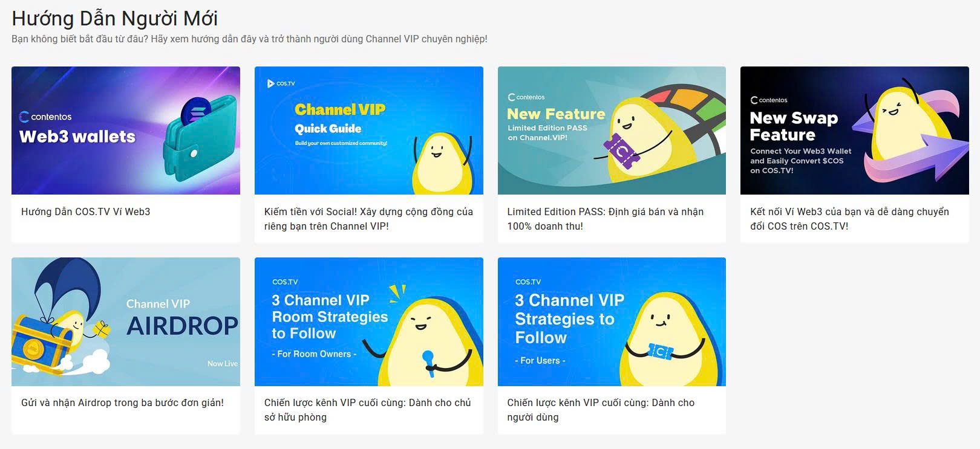
Task: Open the Limited Edition PASS feature thumbnail
Action: 612,131
